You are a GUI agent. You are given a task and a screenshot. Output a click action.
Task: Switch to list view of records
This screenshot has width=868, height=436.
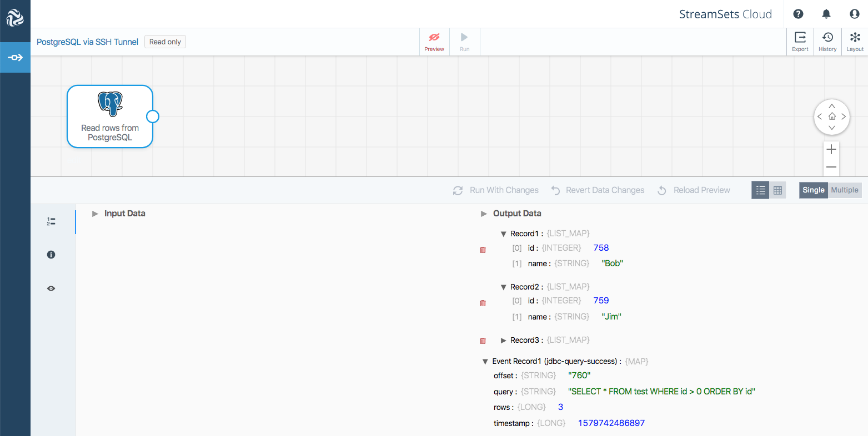(761, 190)
